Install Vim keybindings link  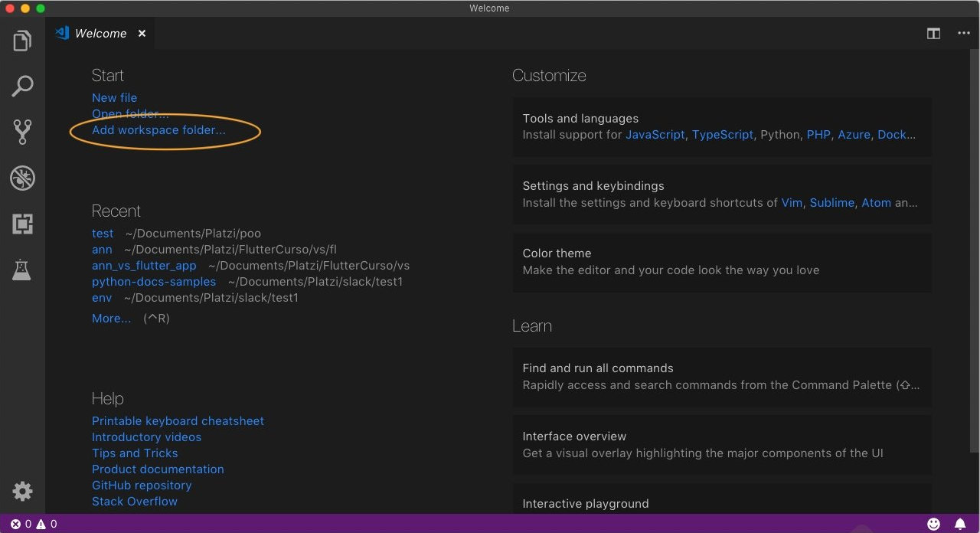click(x=792, y=203)
